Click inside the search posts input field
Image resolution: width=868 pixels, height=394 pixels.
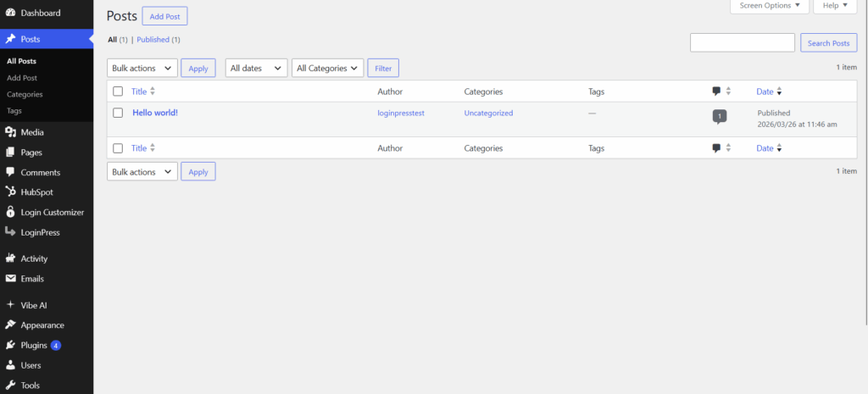(x=743, y=42)
